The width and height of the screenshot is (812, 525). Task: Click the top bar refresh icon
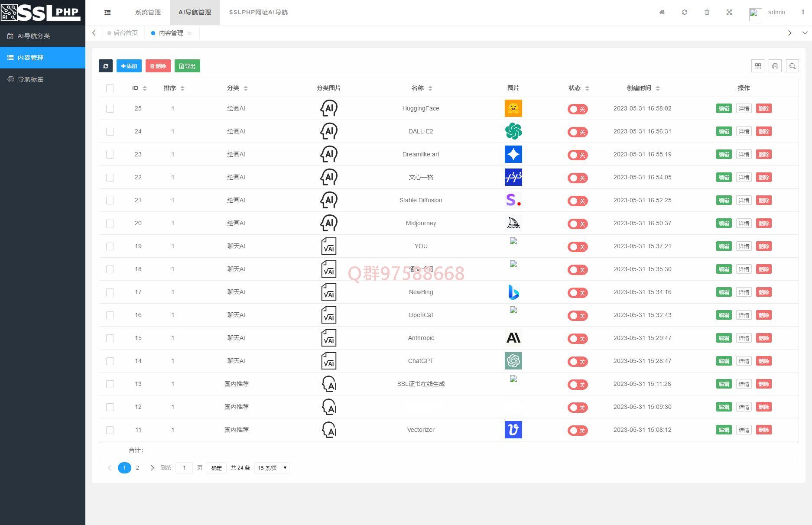click(x=684, y=12)
